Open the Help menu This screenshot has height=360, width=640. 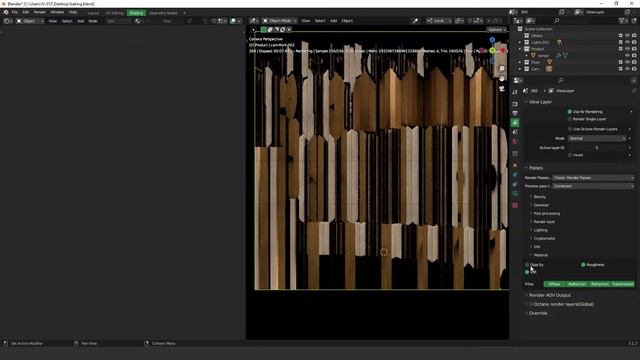click(x=73, y=12)
